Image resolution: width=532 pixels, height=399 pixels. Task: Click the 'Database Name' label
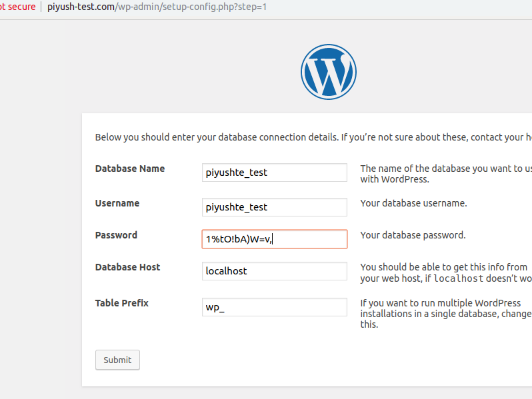click(x=130, y=169)
